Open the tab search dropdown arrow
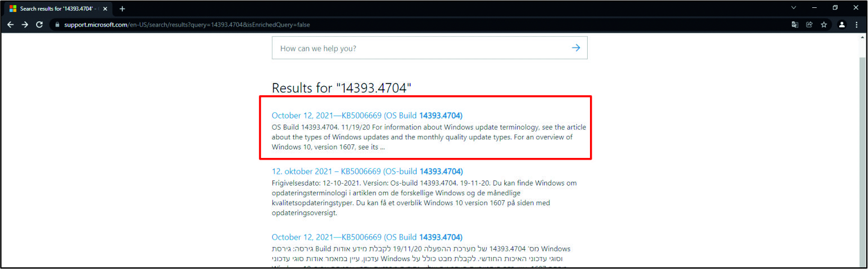 [794, 8]
